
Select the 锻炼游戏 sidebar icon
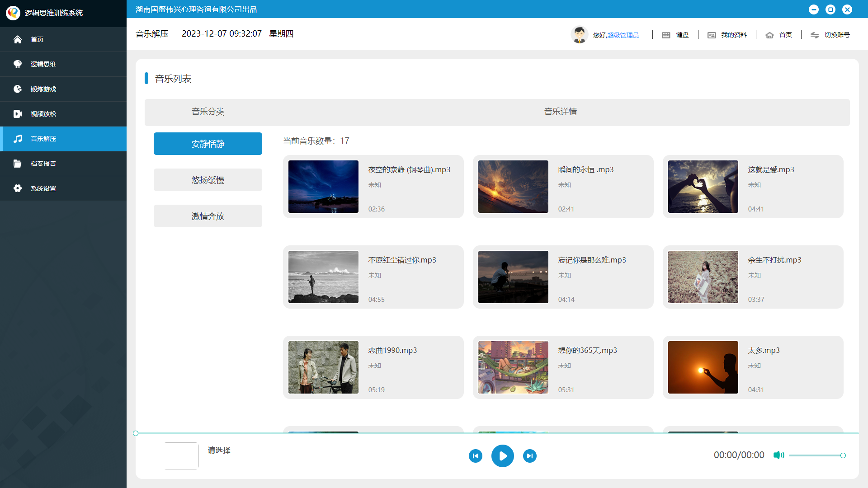click(18, 89)
